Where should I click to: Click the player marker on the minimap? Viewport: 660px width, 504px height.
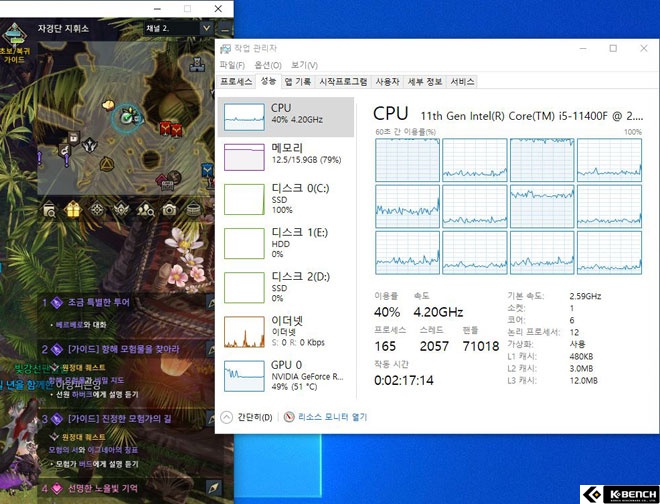tap(128, 117)
